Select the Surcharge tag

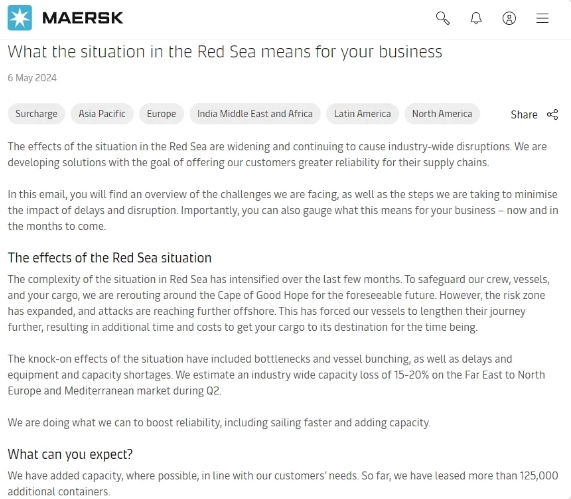(x=36, y=114)
